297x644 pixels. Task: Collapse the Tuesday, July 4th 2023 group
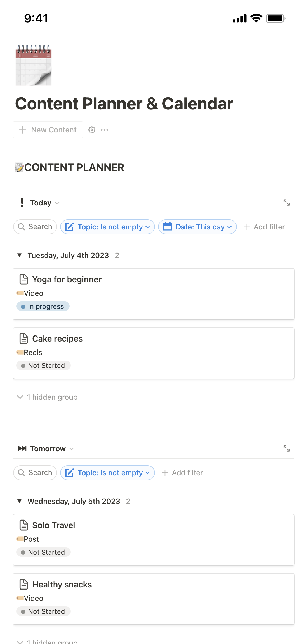tap(20, 255)
